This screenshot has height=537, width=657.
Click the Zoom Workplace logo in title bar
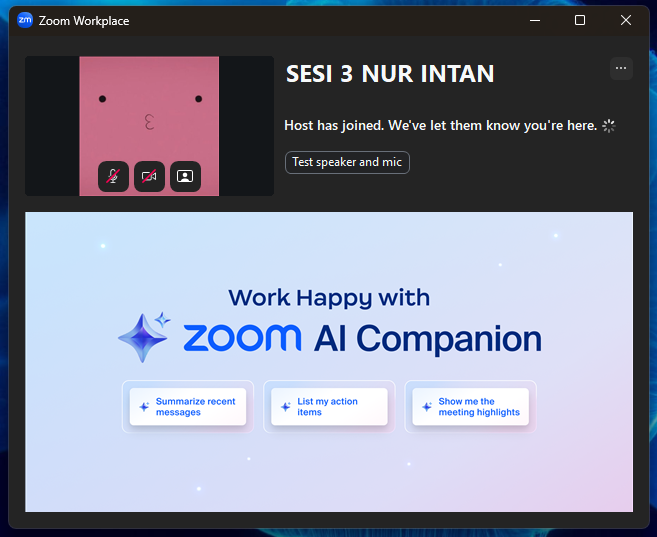25,20
